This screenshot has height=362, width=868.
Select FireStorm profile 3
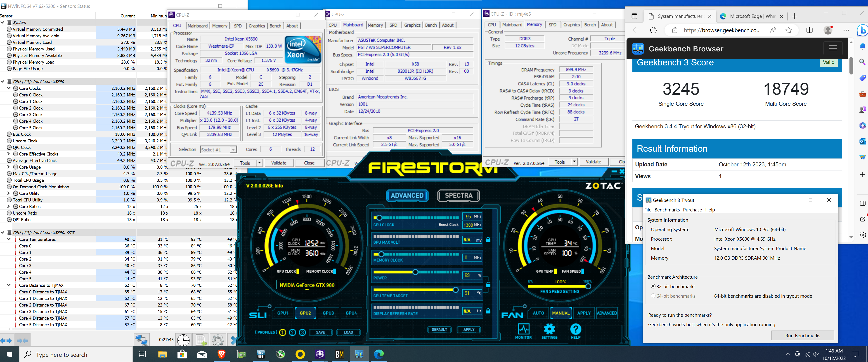click(303, 332)
